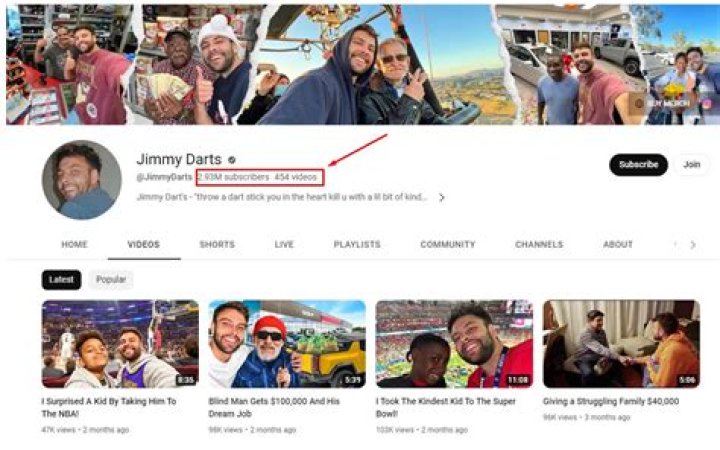
Task: View the CHANNELS tab
Action: point(539,244)
